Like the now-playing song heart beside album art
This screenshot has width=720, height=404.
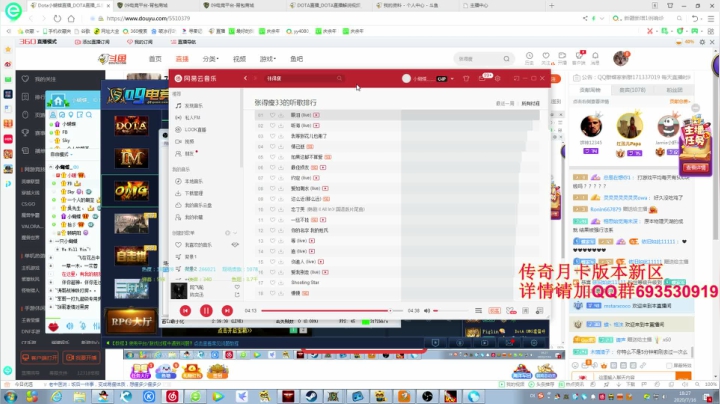pyautogui.click(x=237, y=287)
